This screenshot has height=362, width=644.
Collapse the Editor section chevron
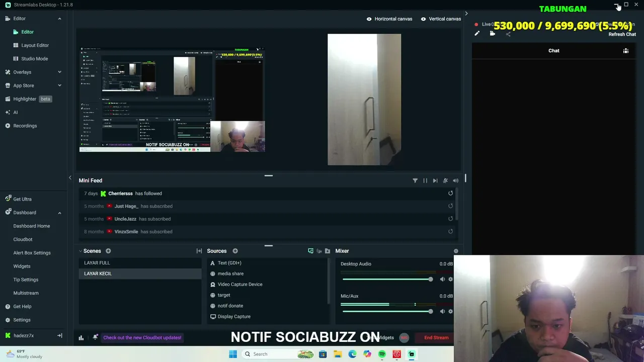pos(59,19)
